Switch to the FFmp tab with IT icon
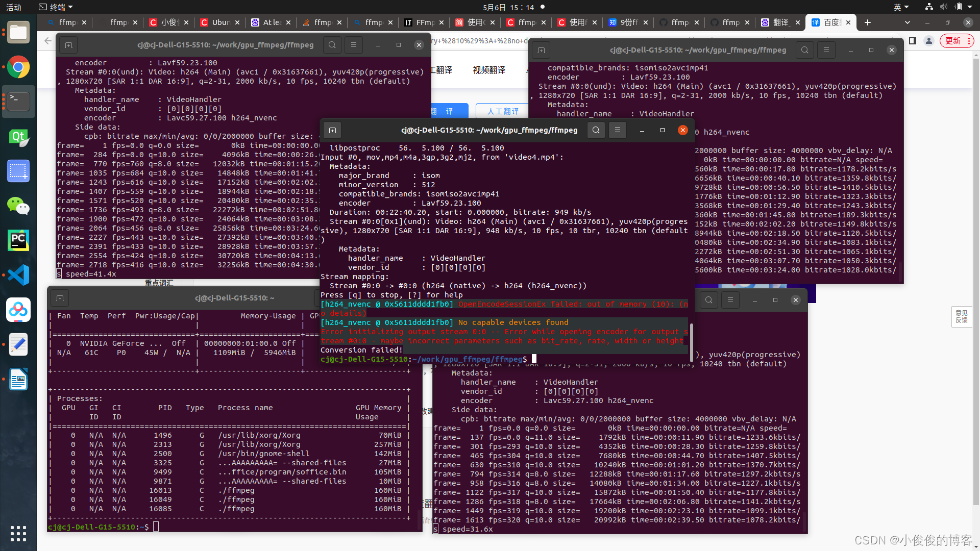This screenshot has height=551, width=980. pos(424,22)
